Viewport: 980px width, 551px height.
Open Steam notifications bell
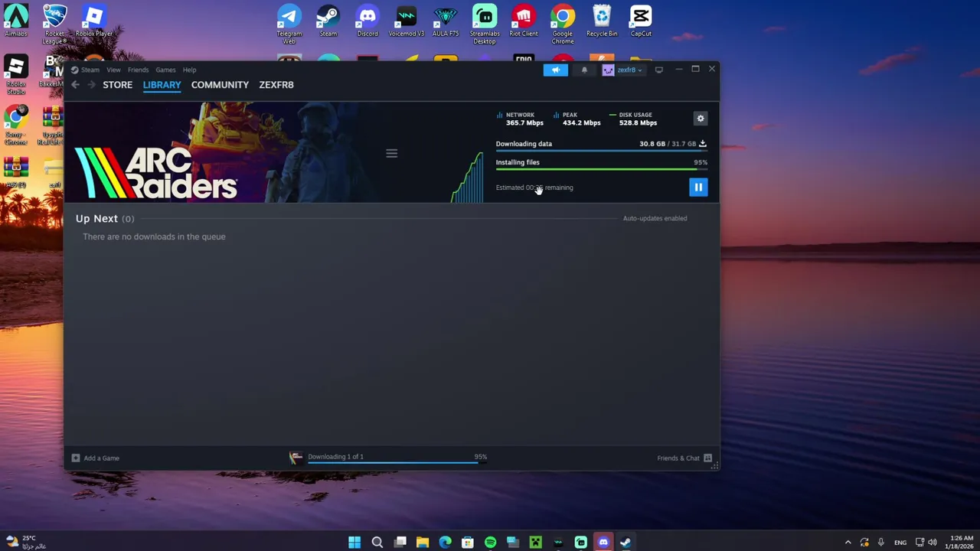584,70
